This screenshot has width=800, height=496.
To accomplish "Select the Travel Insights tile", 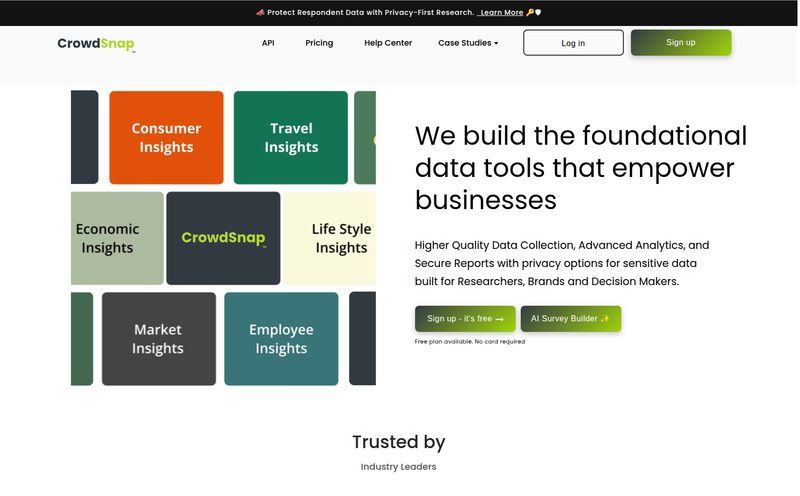I will click(291, 138).
